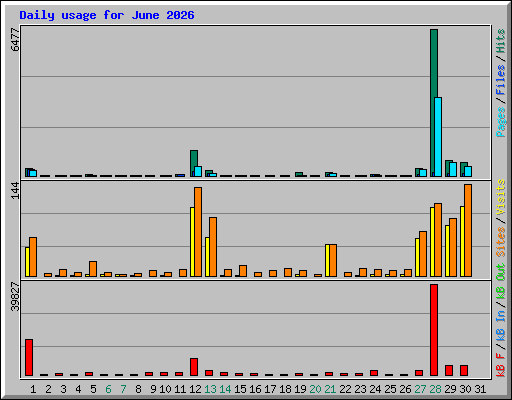Click the green Hits bar for day 29

coord(449,168)
